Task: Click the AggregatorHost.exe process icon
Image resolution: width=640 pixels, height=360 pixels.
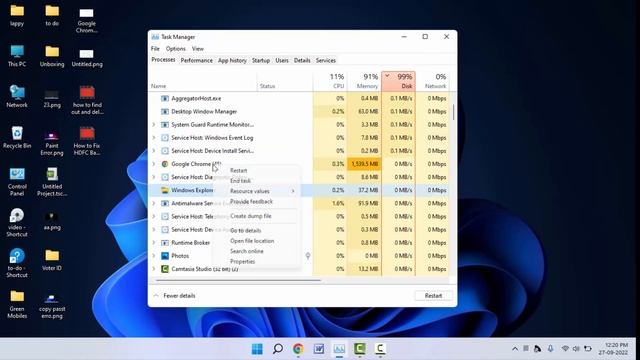Action: (165, 98)
